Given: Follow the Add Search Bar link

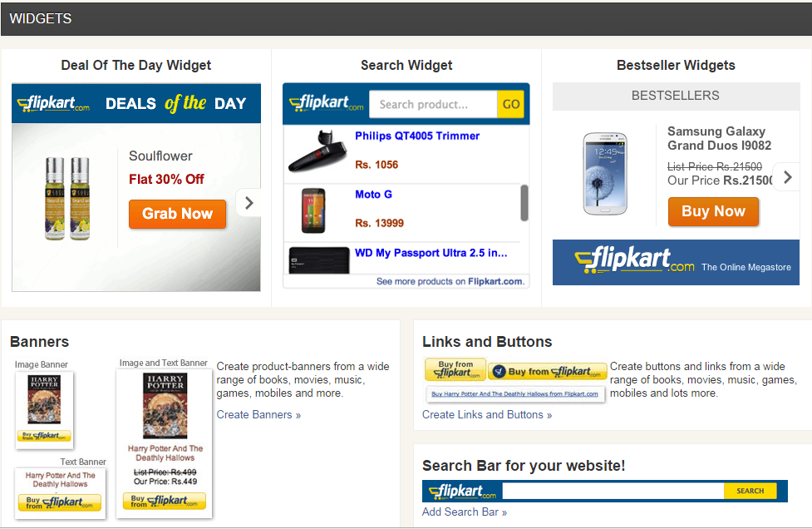Looking at the screenshot, I should 465,512.
